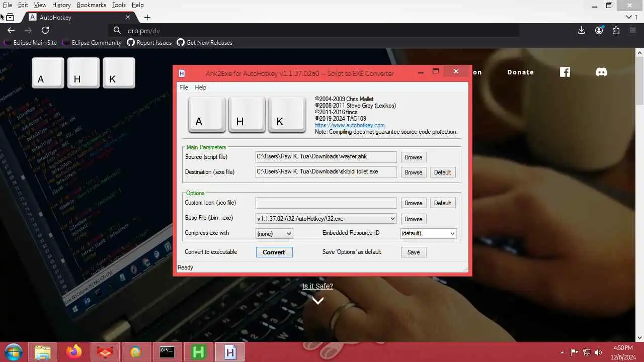Click the network icon in system tray

point(587,352)
